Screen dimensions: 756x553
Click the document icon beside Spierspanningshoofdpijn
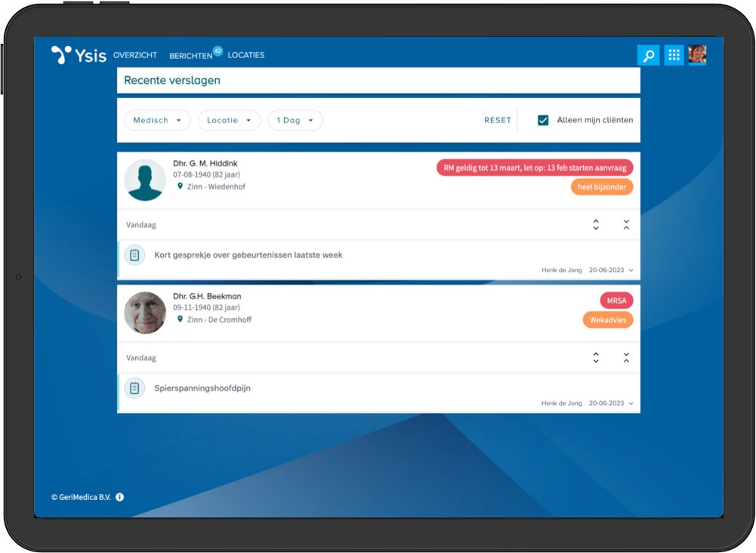pos(134,388)
